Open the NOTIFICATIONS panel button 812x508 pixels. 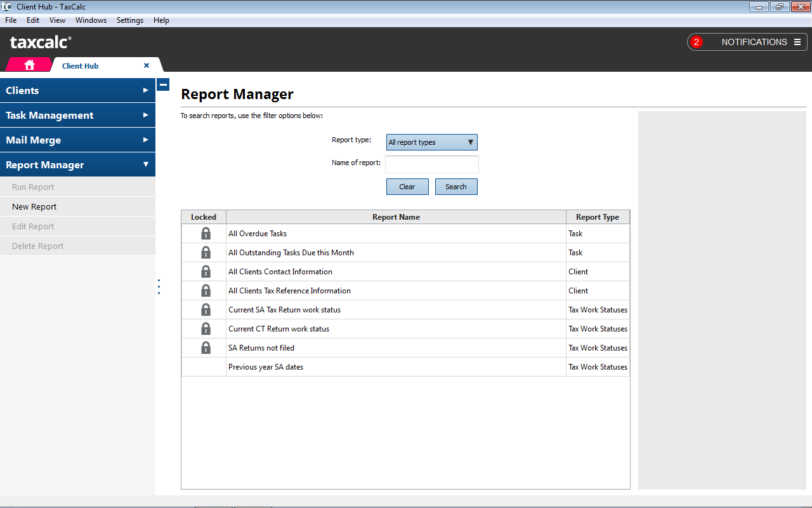[747, 42]
